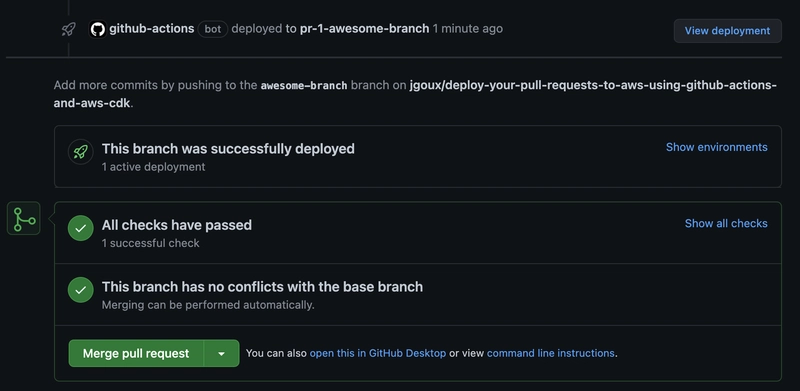Click the checkmark icon beside All checks passed
The height and width of the screenshot is (391, 800).
(x=81, y=228)
